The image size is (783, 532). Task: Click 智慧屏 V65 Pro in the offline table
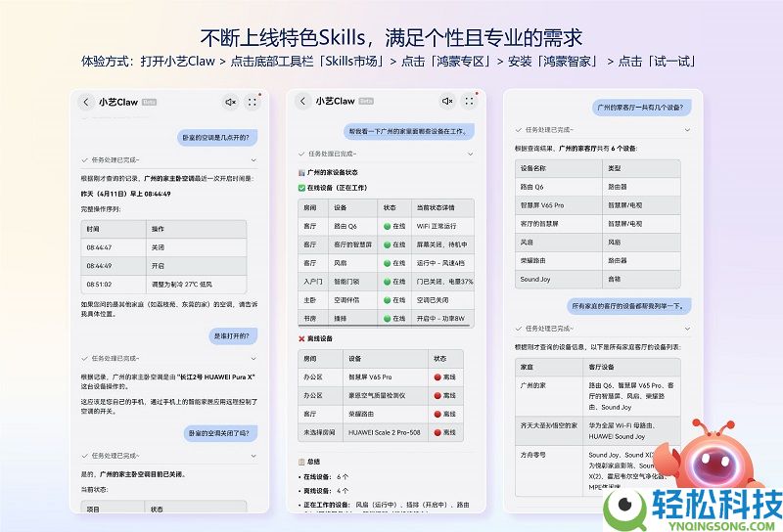click(370, 377)
